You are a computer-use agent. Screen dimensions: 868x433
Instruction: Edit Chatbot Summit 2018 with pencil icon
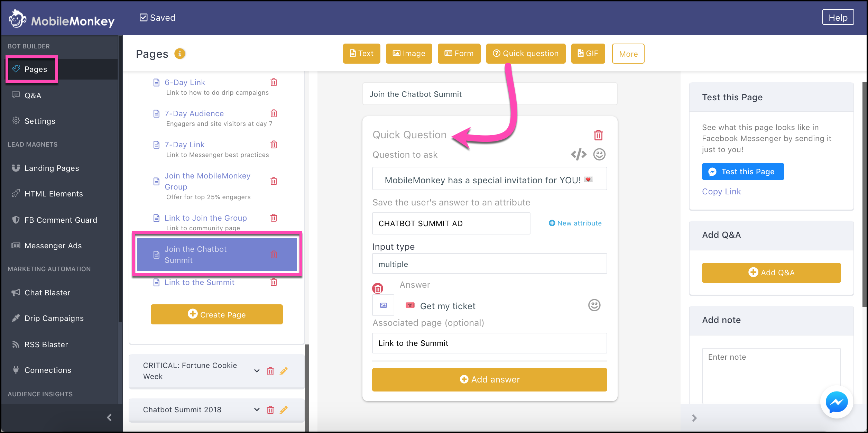pos(284,409)
